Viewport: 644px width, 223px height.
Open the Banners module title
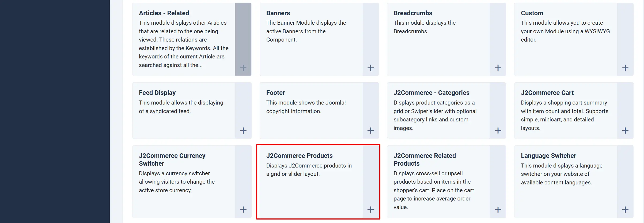click(278, 13)
